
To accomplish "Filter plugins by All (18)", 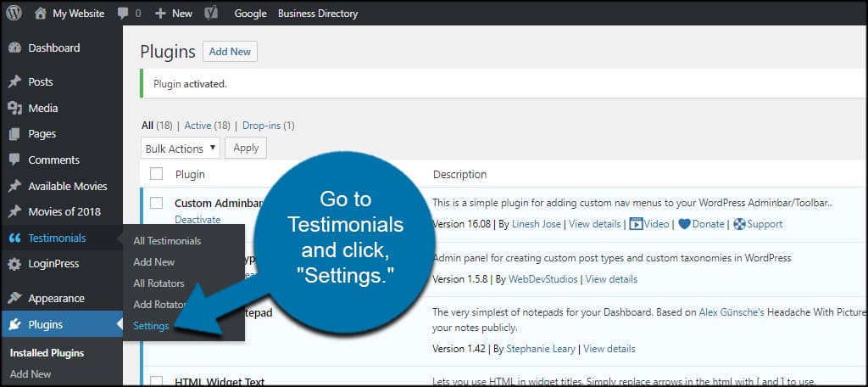I will (157, 126).
